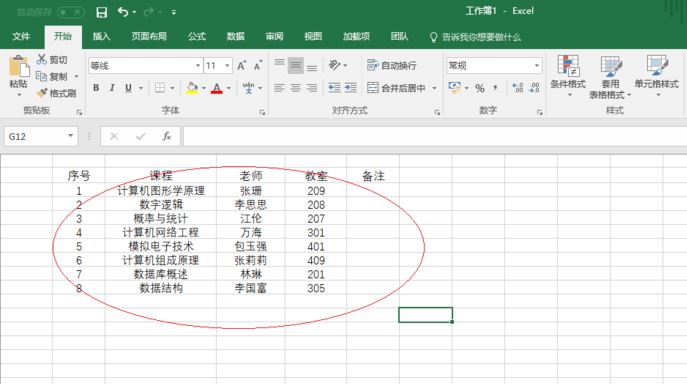Image resolution: width=687 pixels, height=384 pixels.
Task: Decrease the indent
Action: pos(334,88)
